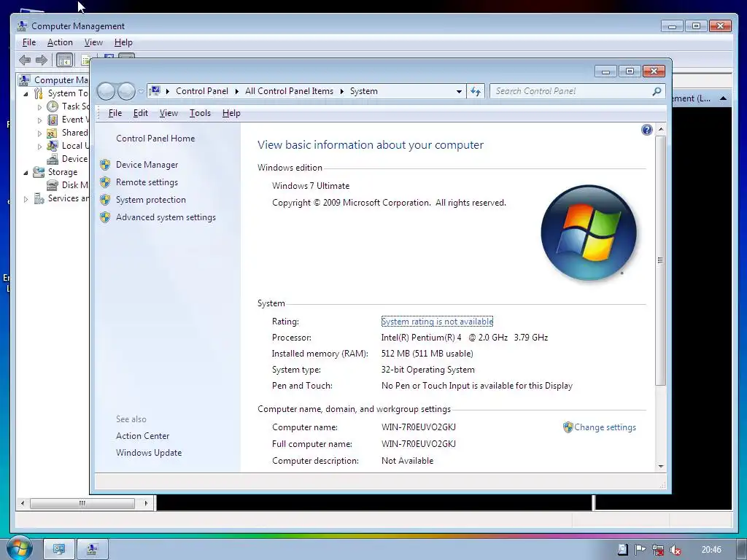Click the Back arrow in Computer Management toolbar
The image size is (747, 560).
pos(25,60)
